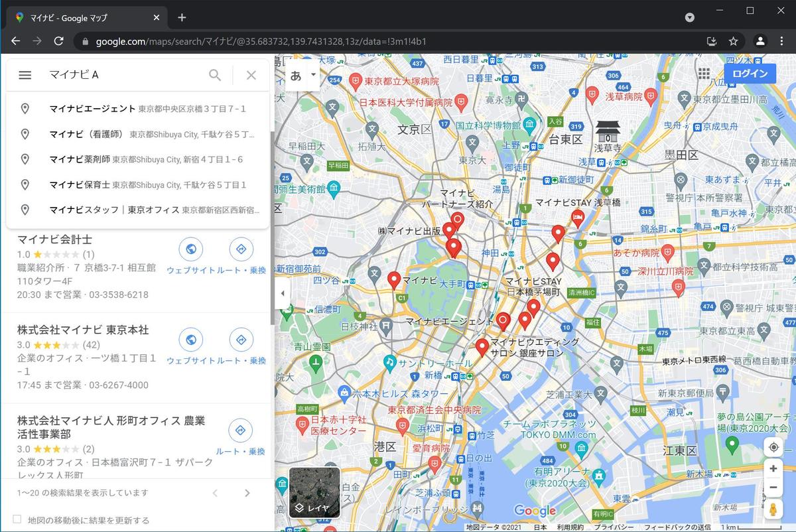This screenshot has height=532, width=796.
Task: Click the 利用規約 link
Action: pos(570,527)
